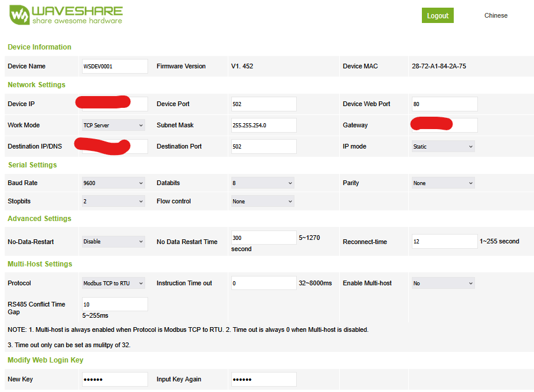
Task: Expand the Protocol dropdown
Action: click(113, 283)
